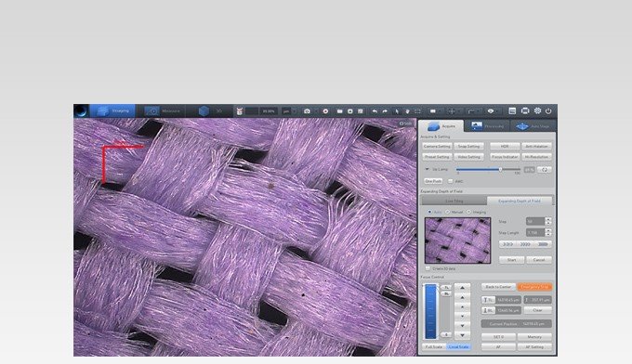Click the BL bottom limit icon button
Screen dimensions: 632x364
pos(488,310)
